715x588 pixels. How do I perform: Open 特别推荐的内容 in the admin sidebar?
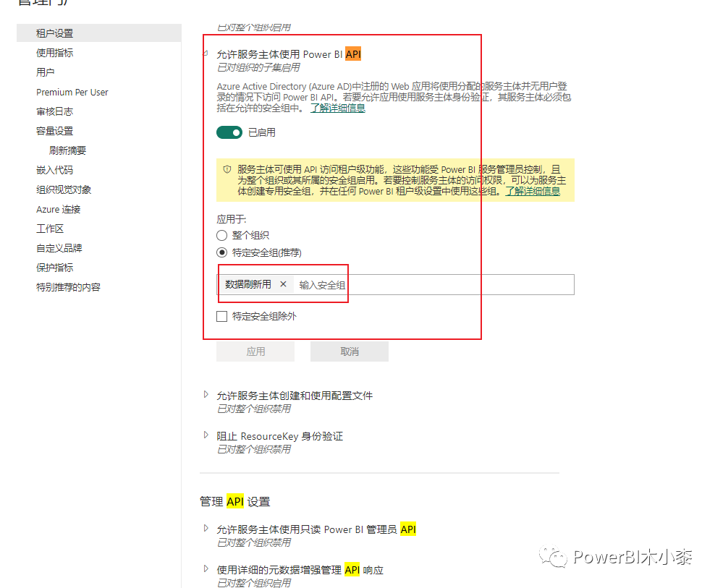pos(69,288)
